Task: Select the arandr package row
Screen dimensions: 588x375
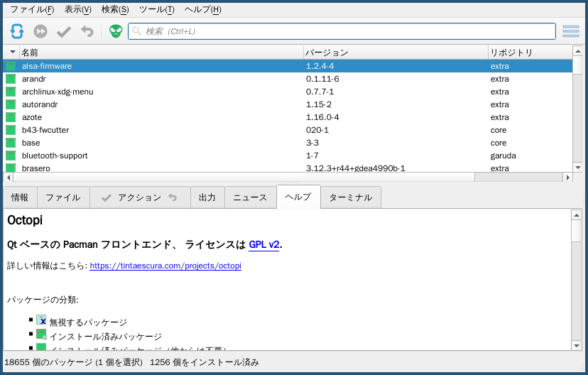Action: 288,79
